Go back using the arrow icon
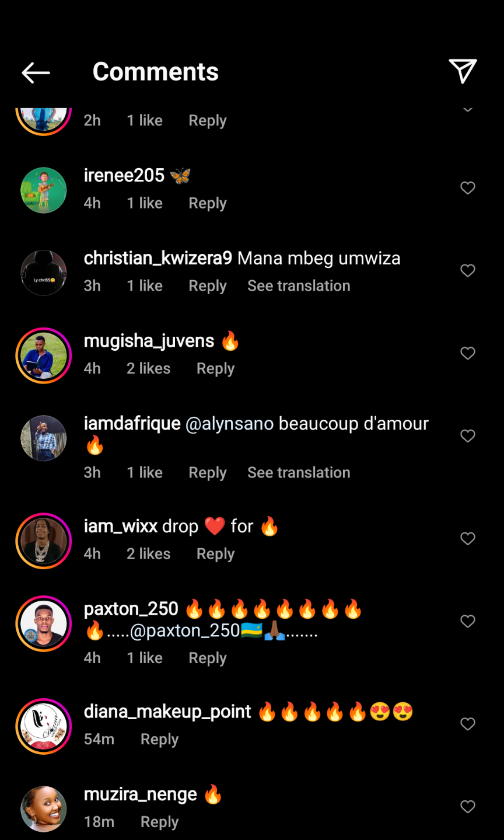The image size is (504, 840). (36, 72)
